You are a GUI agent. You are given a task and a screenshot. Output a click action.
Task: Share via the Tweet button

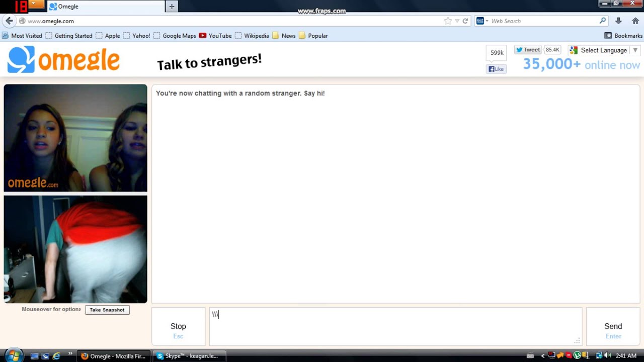pos(528,50)
